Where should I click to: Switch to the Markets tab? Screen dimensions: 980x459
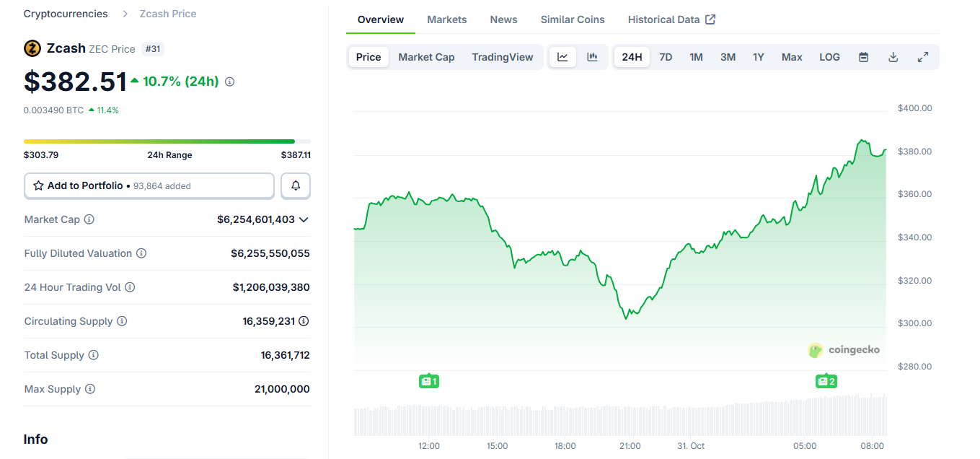point(446,19)
